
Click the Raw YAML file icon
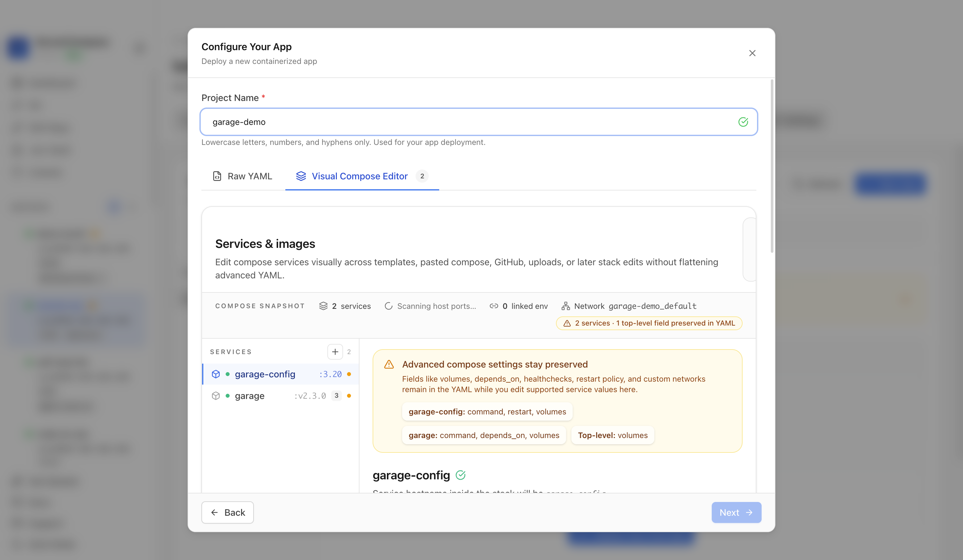217,176
